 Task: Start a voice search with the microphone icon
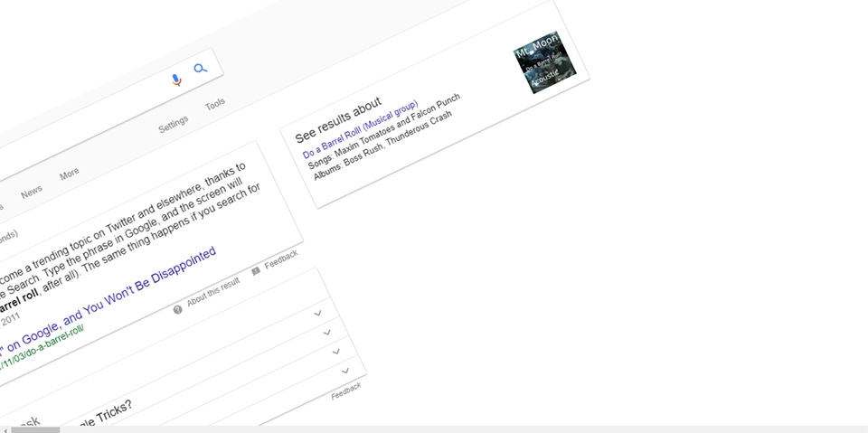(176, 80)
